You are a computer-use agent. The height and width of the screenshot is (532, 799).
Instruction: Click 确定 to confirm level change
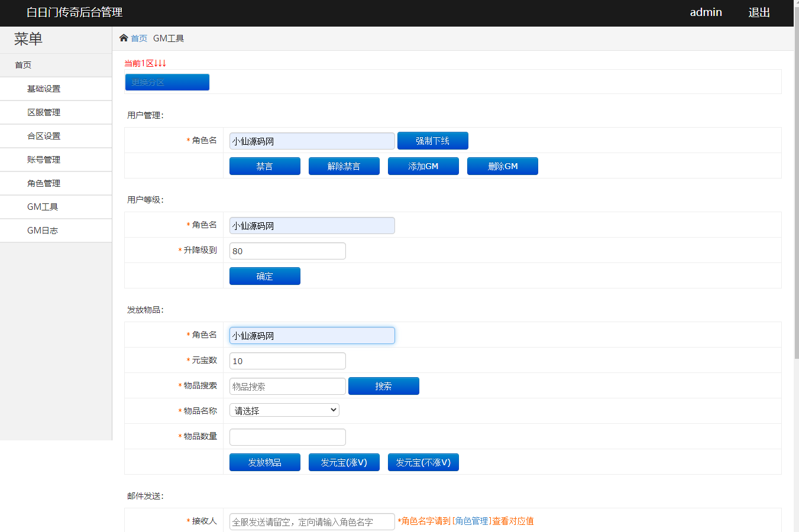pyautogui.click(x=265, y=276)
